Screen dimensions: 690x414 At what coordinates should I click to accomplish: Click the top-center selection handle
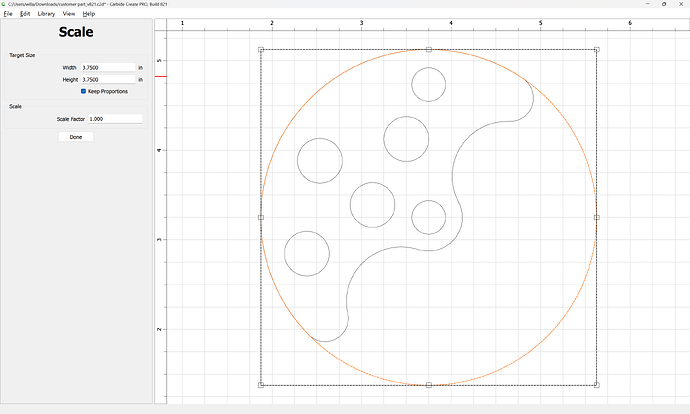click(x=429, y=49)
